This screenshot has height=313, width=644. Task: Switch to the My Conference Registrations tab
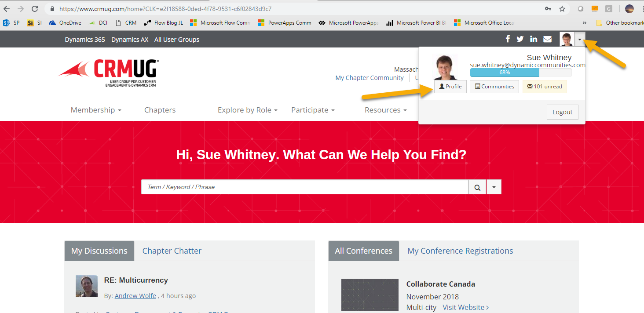[460, 251]
